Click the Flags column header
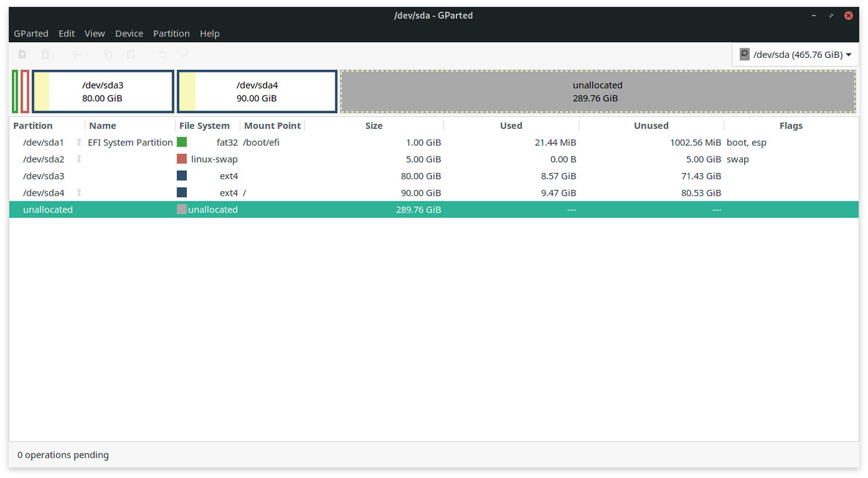The width and height of the screenshot is (868, 478). tap(791, 126)
